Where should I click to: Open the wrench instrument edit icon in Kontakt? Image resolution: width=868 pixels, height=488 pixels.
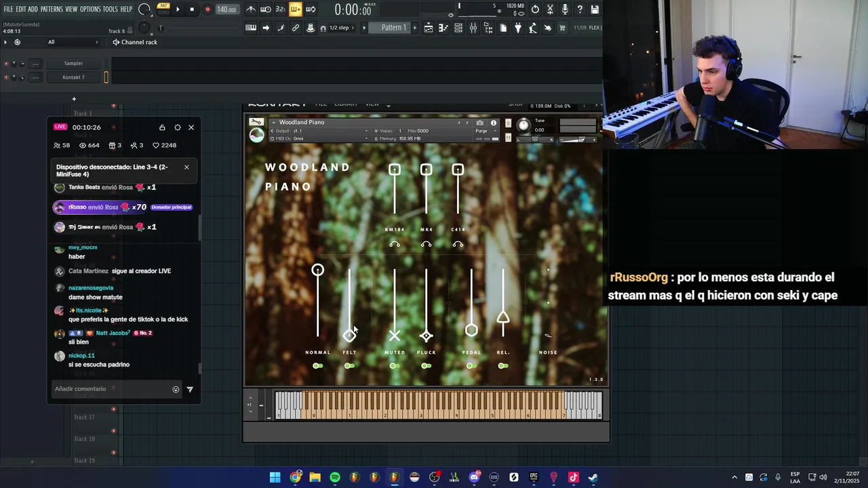[256, 122]
